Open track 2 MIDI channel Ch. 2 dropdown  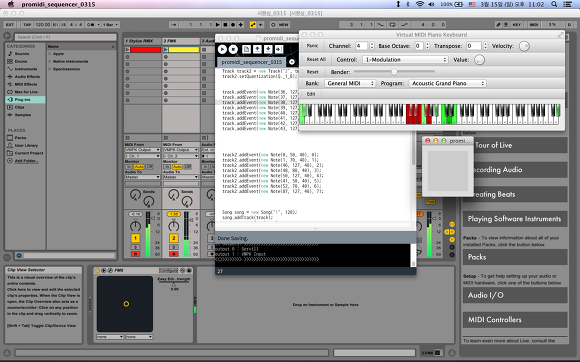[181, 156]
